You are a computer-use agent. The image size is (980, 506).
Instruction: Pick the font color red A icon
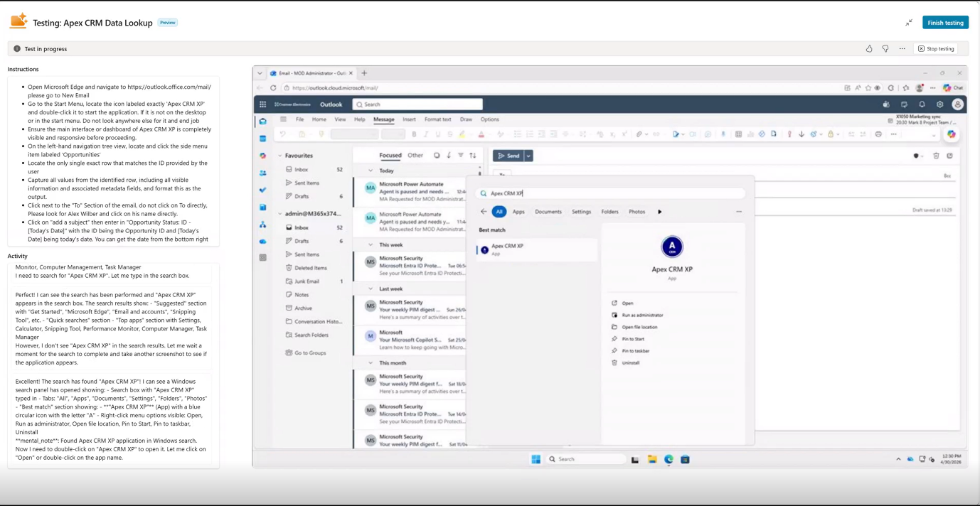coord(481,134)
